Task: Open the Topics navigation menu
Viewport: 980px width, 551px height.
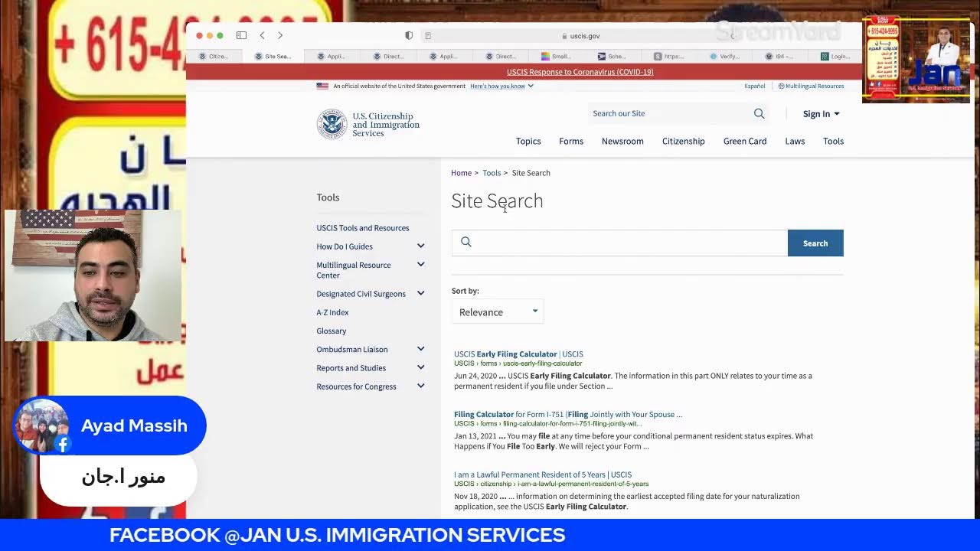Action: coord(528,141)
